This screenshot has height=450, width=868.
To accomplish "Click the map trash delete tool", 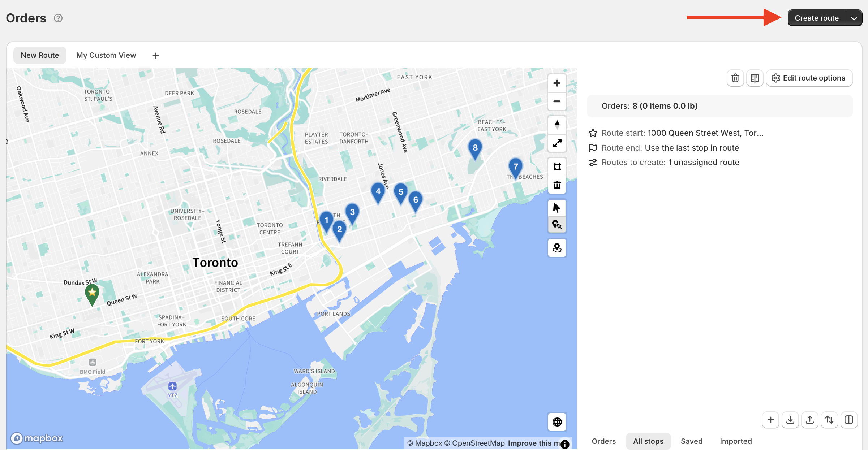I will pyautogui.click(x=557, y=185).
